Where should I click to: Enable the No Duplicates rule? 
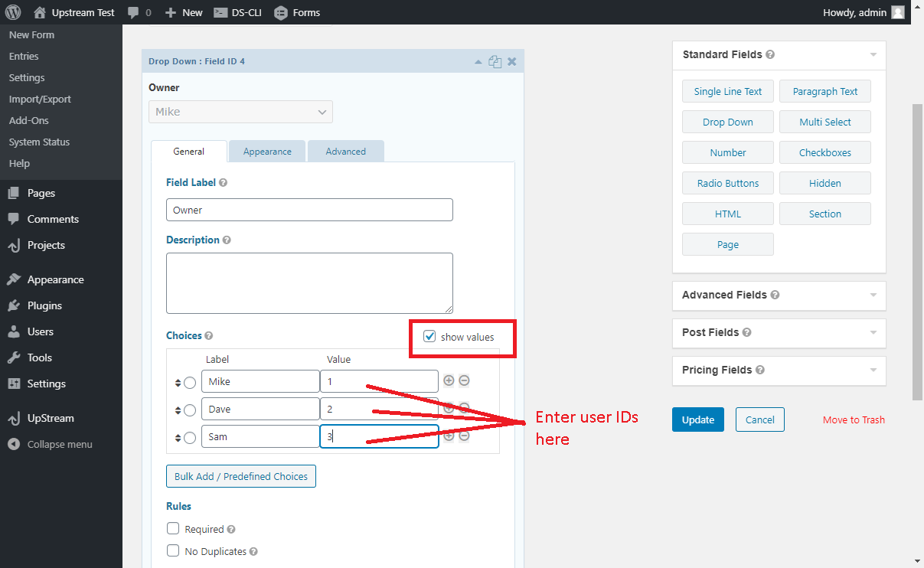pyautogui.click(x=173, y=550)
